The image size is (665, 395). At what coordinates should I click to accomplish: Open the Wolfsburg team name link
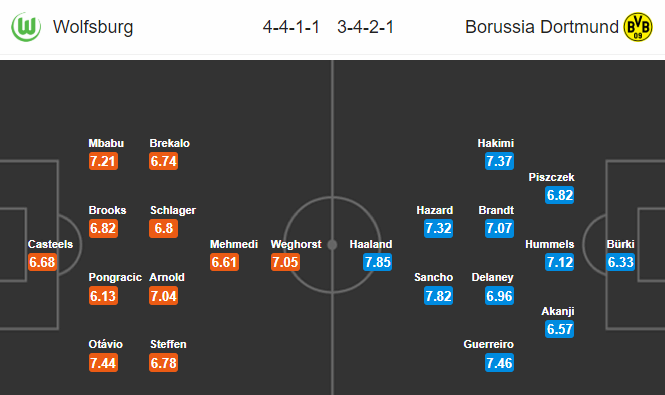click(93, 27)
